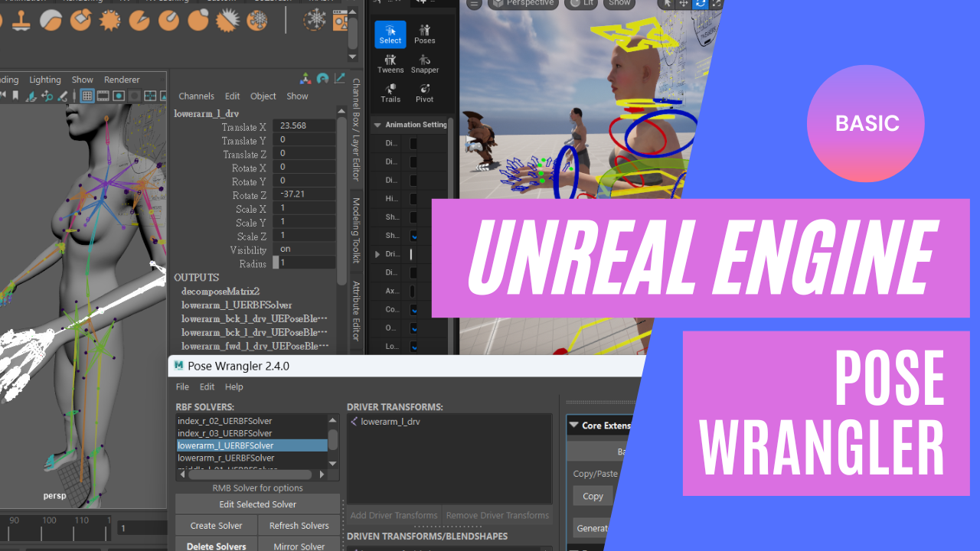This screenshot has height=551, width=980.
Task: Open the Object menu in Channel Box
Action: pos(263,96)
